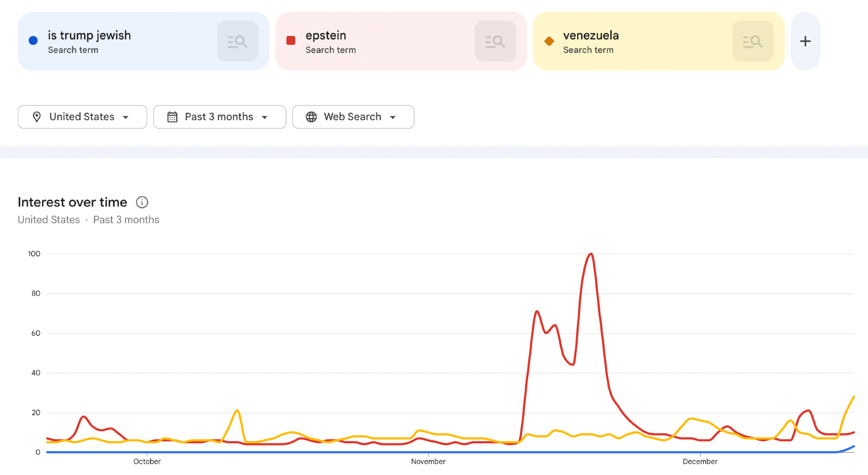The image size is (868, 475).
Task: Click the explore icon for "is trump jewish"
Action: click(237, 41)
